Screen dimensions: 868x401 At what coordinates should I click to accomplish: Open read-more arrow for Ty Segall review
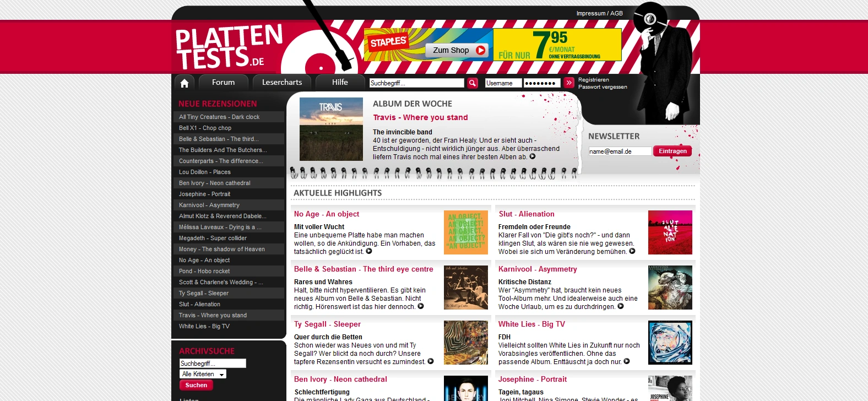pos(431,361)
